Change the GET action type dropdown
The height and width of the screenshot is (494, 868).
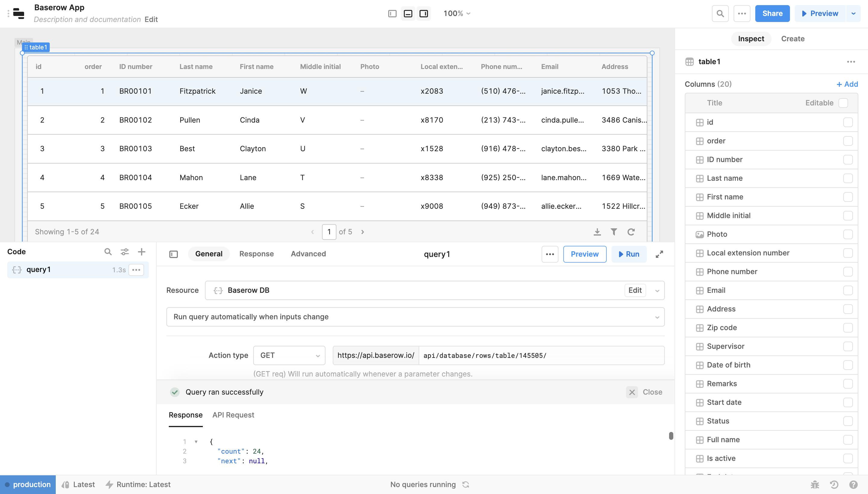(x=289, y=355)
